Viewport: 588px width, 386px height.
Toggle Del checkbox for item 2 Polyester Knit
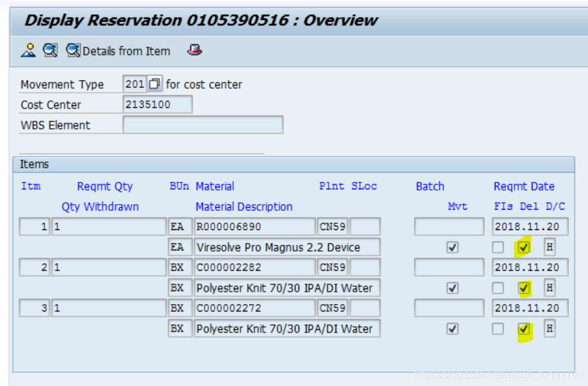[x=523, y=288]
